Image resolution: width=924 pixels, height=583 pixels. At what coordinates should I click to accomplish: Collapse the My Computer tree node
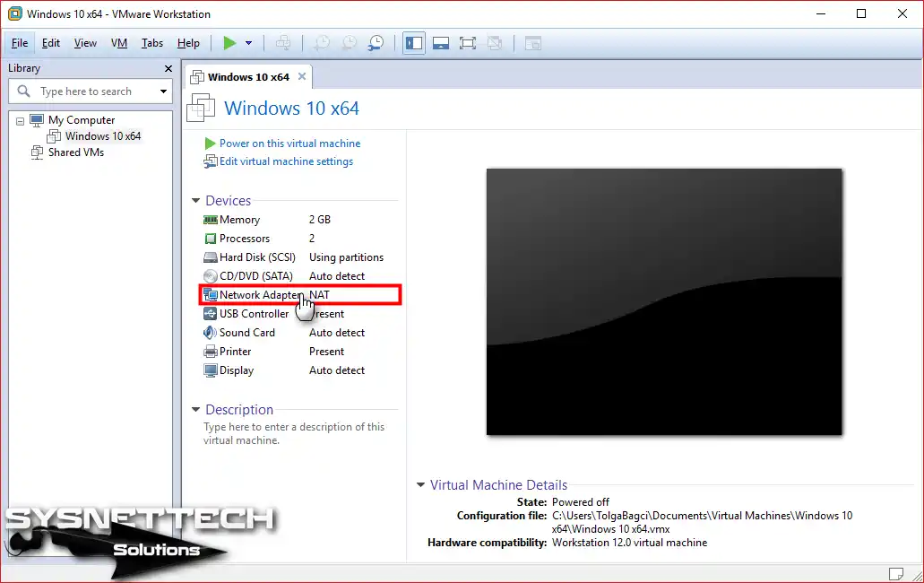[21, 121]
